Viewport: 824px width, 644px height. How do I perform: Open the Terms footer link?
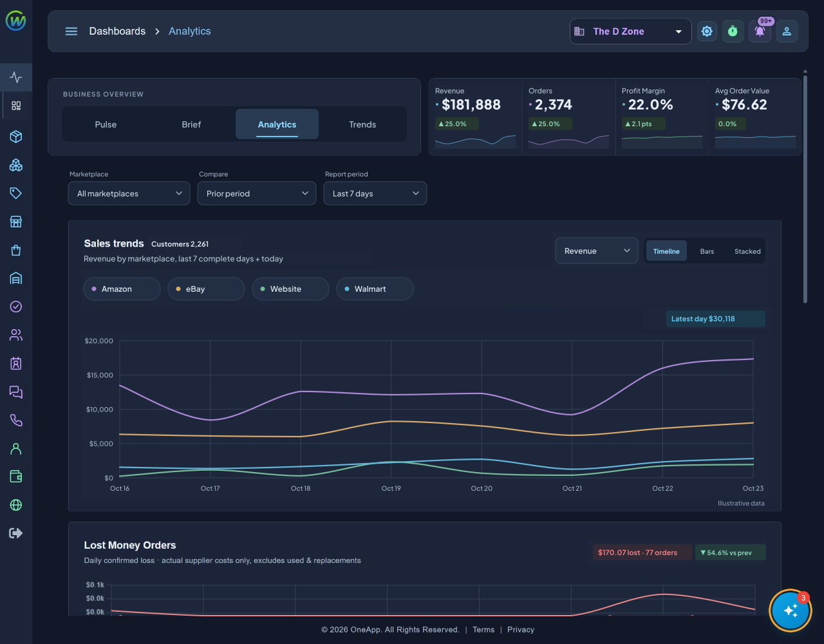pyautogui.click(x=483, y=630)
